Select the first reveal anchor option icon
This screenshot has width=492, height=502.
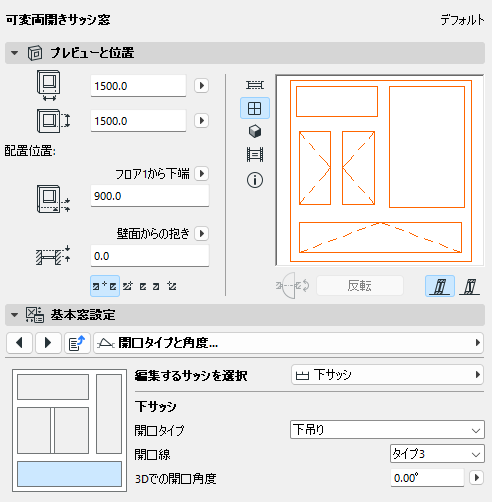[105, 286]
